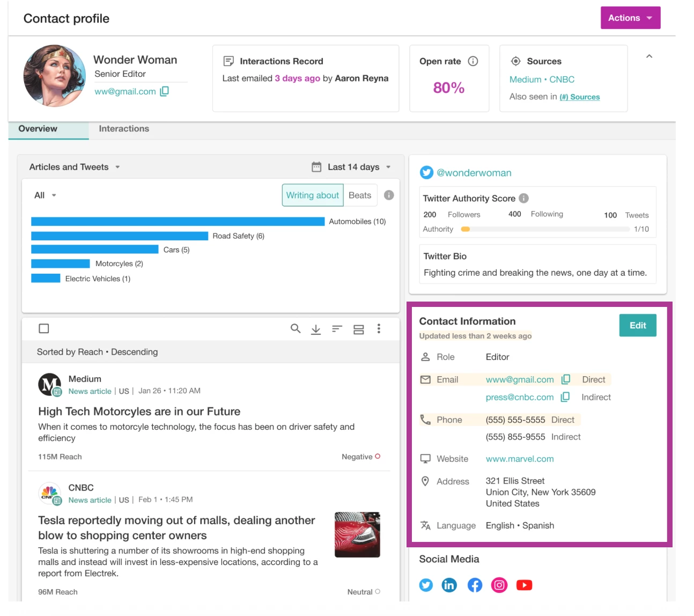Open the LinkedIn social media profile
694x616 pixels.
(449, 585)
